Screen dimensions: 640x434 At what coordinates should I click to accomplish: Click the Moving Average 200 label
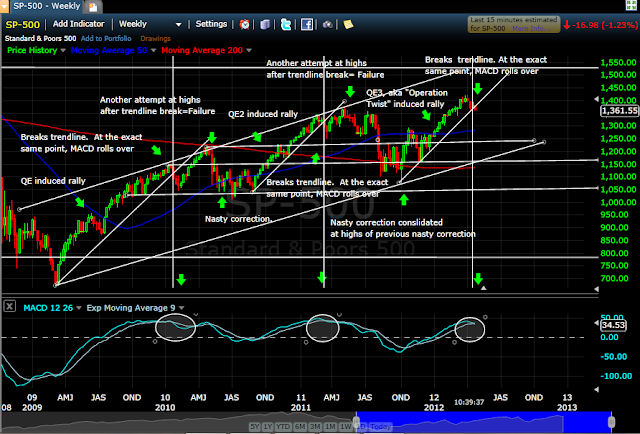[202, 50]
